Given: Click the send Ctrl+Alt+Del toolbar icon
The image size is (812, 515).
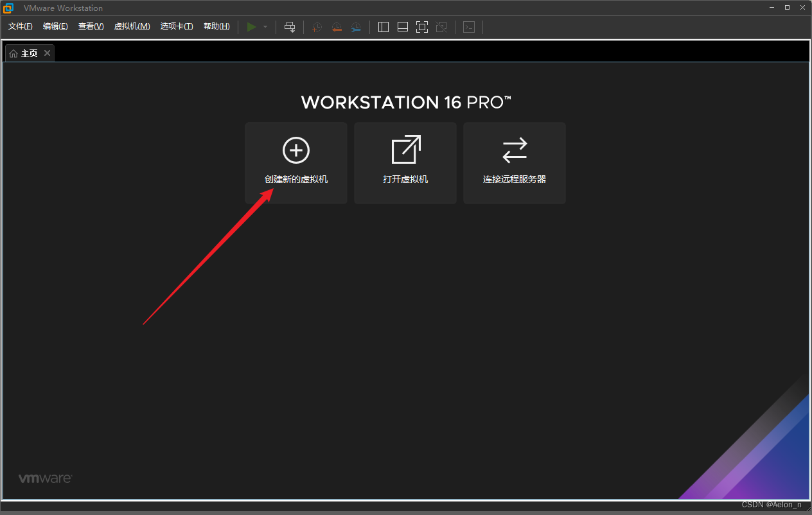Looking at the screenshot, I should [x=290, y=27].
